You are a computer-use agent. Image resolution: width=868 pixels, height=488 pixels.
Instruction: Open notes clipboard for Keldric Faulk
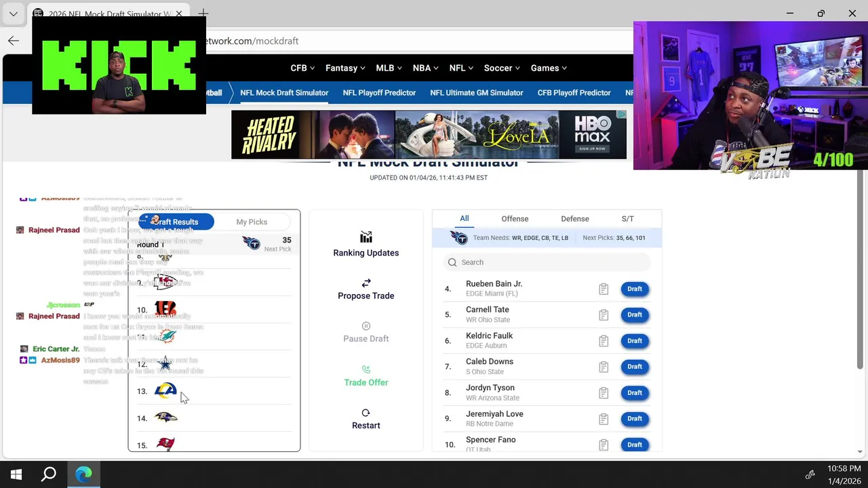(x=604, y=341)
